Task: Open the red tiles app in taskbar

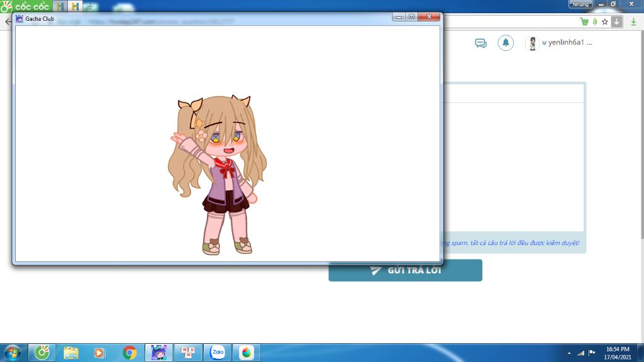Action: pos(188,353)
